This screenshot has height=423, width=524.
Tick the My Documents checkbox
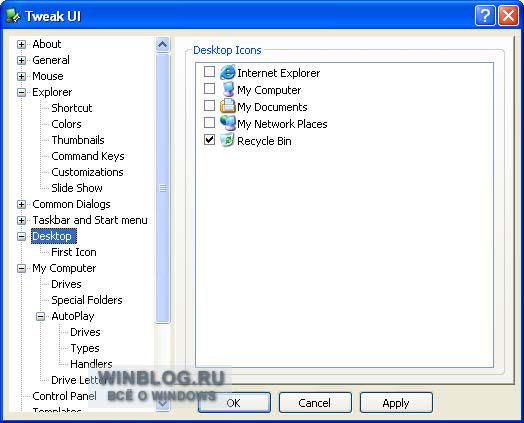pyautogui.click(x=210, y=105)
